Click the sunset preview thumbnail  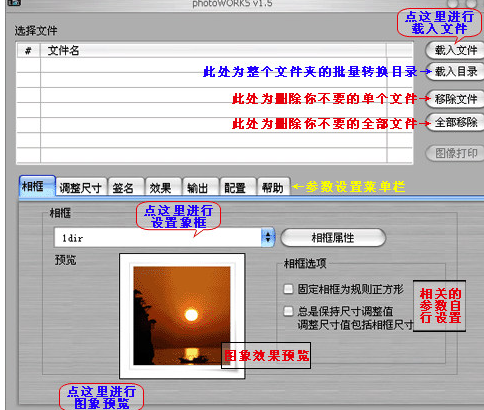(x=182, y=316)
